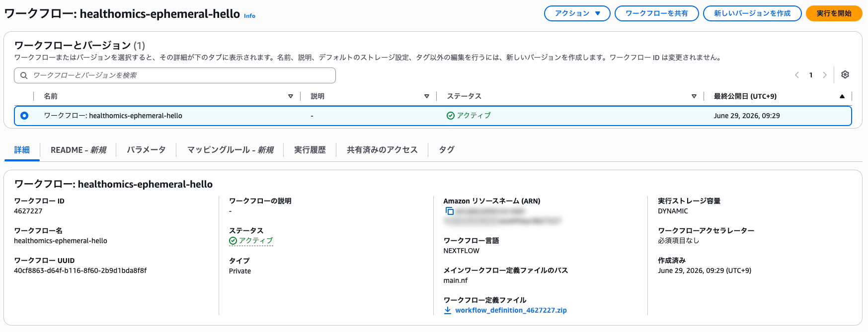Viewport: 868px width, 332px height.
Task: Switch to the 詳細 tab
Action: point(22,150)
